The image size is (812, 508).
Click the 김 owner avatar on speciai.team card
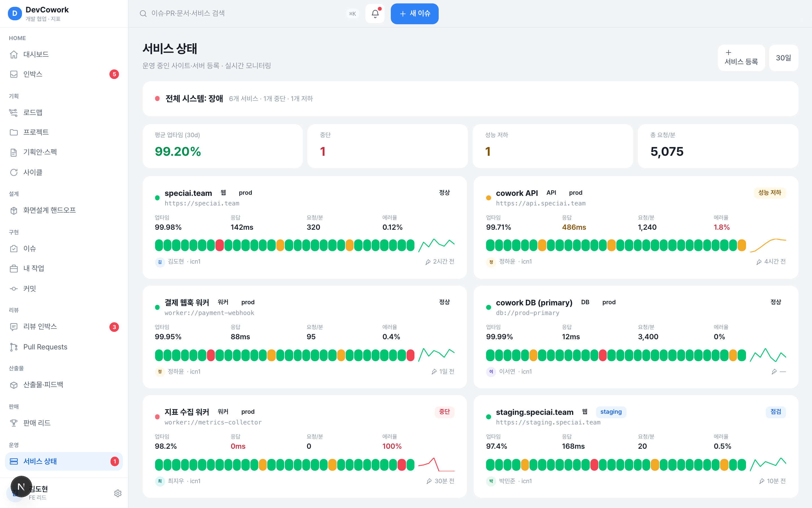pyautogui.click(x=160, y=262)
